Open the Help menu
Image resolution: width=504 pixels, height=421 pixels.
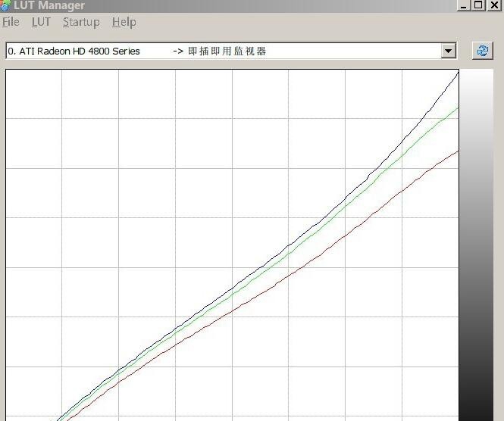124,23
